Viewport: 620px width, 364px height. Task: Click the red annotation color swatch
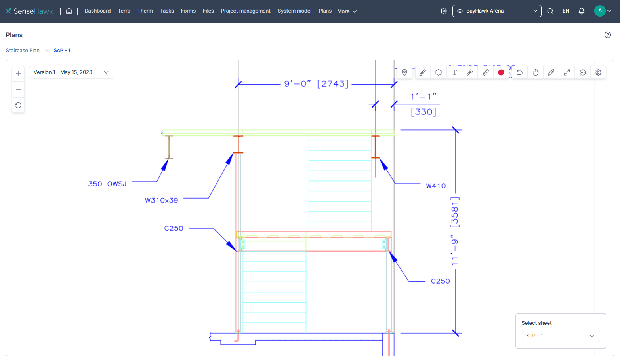coord(501,72)
